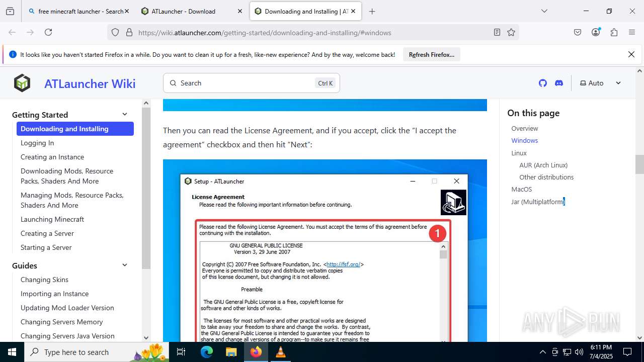Open Creating a Server sidebar page
The width and height of the screenshot is (644, 362).
pyautogui.click(x=47, y=233)
